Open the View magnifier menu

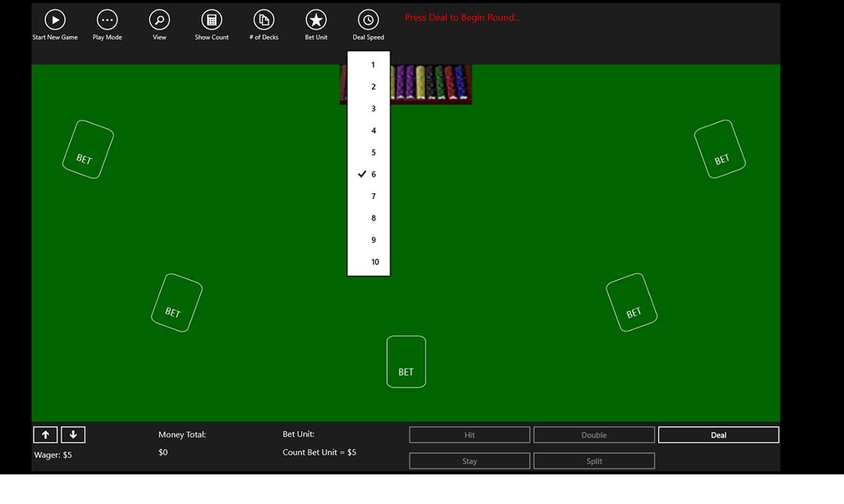(159, 20)
